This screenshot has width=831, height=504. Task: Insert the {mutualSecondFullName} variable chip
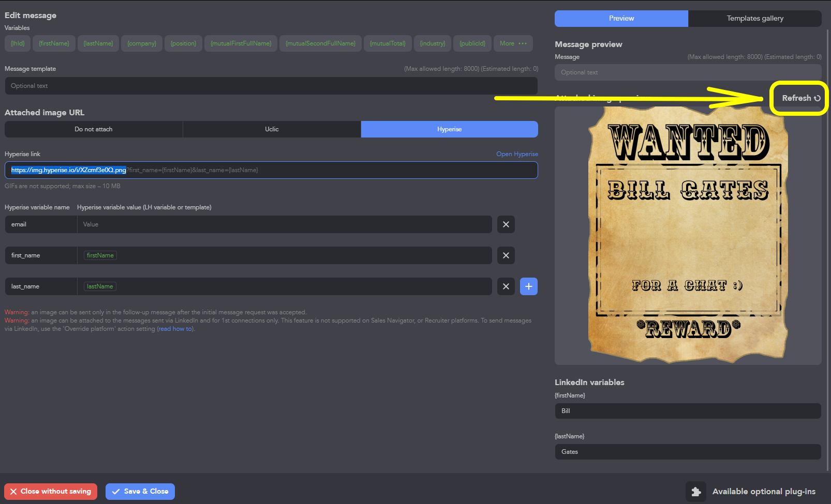(x=320, y=43)
